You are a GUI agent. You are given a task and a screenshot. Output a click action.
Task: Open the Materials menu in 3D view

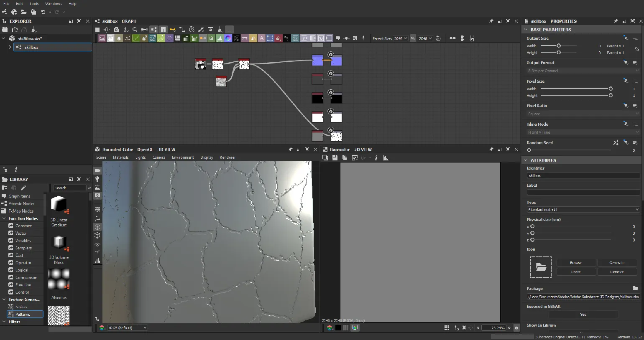click(x=120, y=157)
